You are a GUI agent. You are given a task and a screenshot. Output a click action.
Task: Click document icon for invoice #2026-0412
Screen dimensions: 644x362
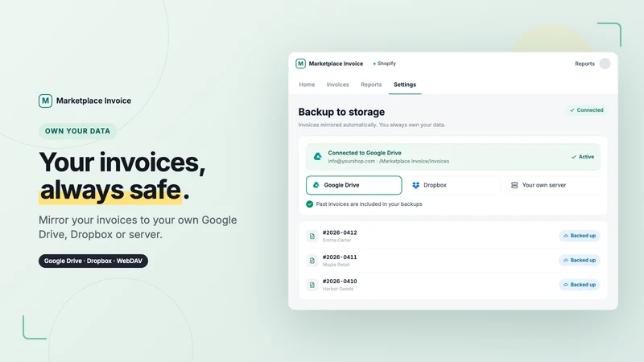pos(312,236)
